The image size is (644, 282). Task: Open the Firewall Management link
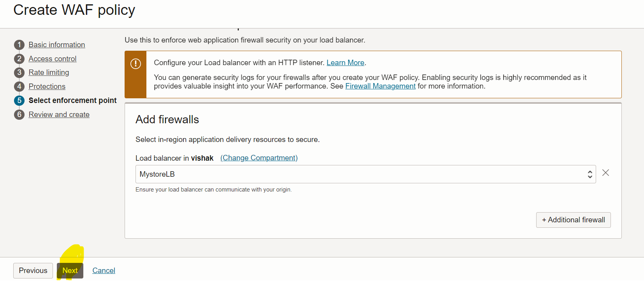click(x=380, y=86)
